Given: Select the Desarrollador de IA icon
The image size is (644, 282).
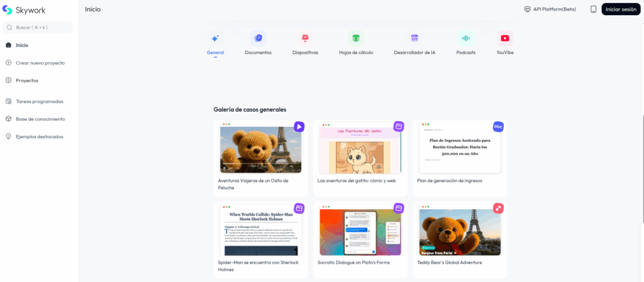Looking at the screenshot, I should pos(414,38).
